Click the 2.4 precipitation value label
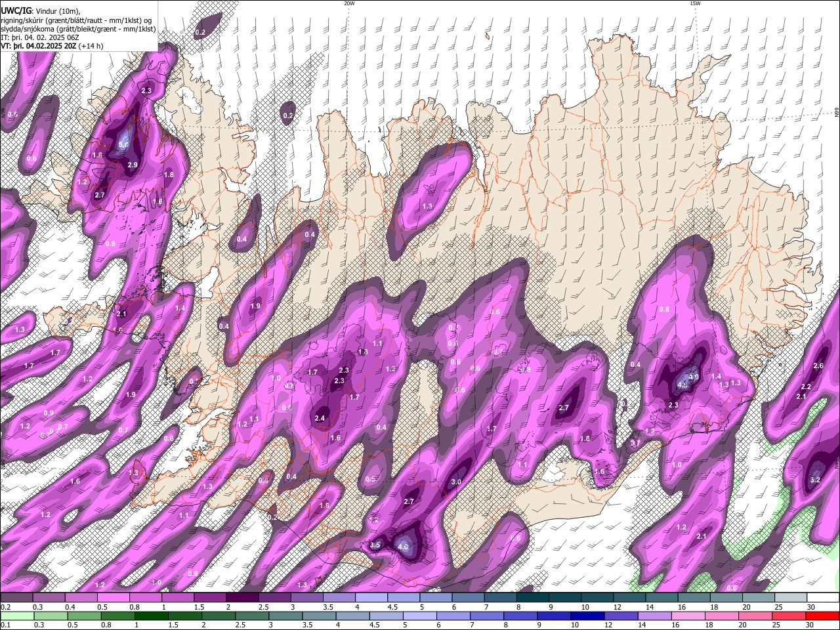840x630 pixels. click(x=320, y=418)
